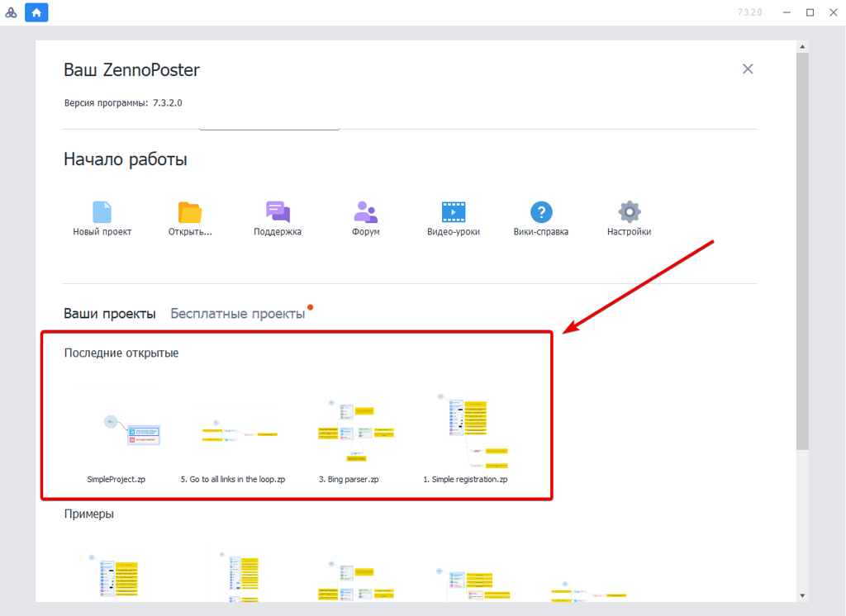
Task: Click the scrollbar up arrow
Action: [801, 45]
